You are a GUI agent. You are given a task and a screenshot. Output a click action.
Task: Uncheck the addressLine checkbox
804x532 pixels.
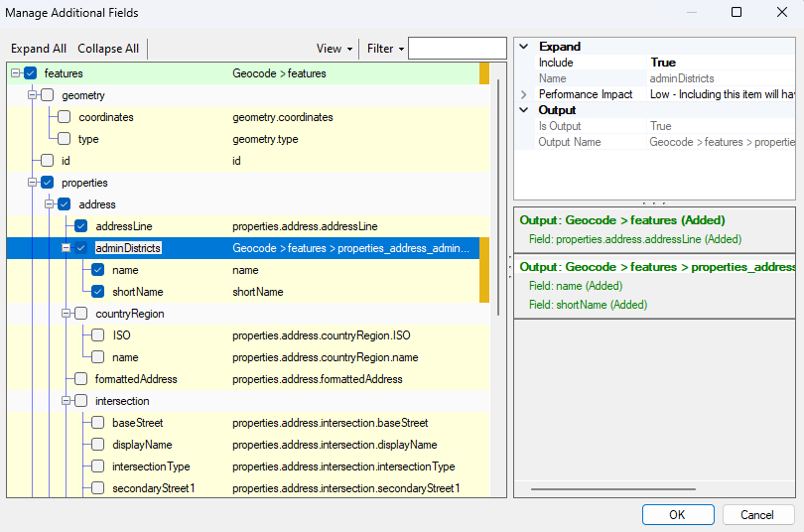click(81, 226)
